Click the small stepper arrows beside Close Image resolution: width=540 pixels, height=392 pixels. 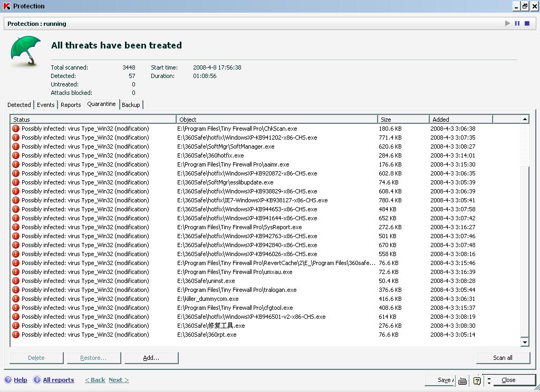[x=489, y=380]
